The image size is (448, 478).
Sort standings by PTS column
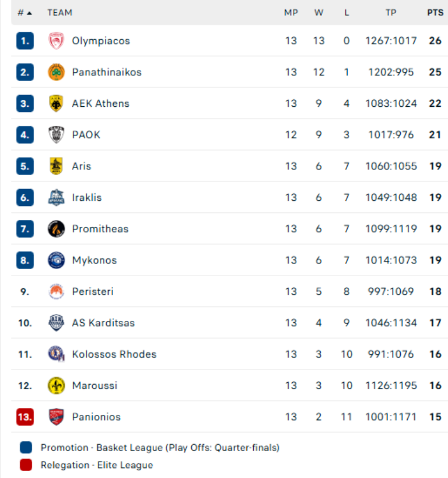tap(435, 12)
